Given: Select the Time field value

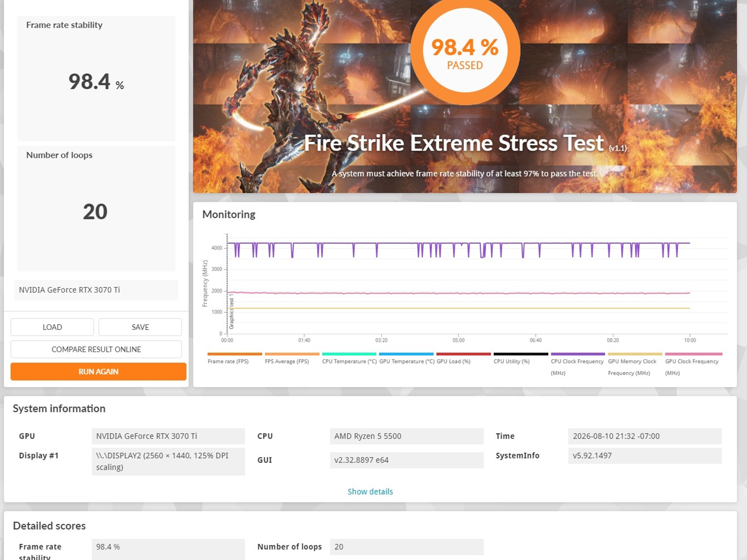Looking at the screenshot, I should [645, 436].
